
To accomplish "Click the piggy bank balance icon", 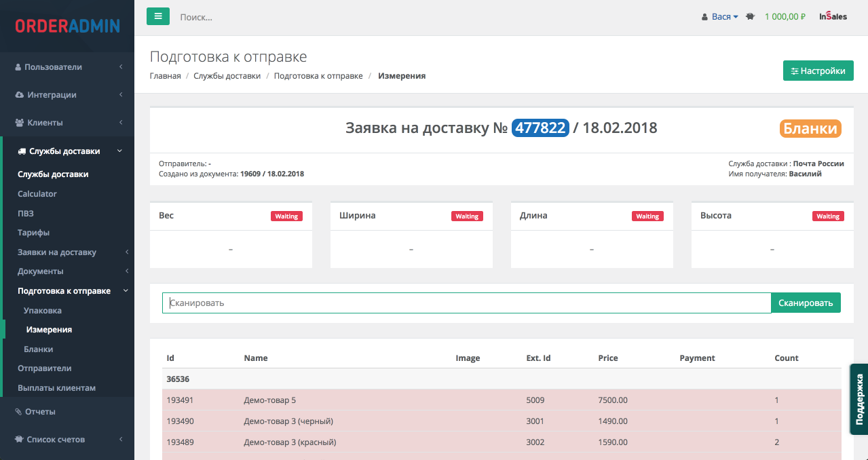I will click(750, 17).
